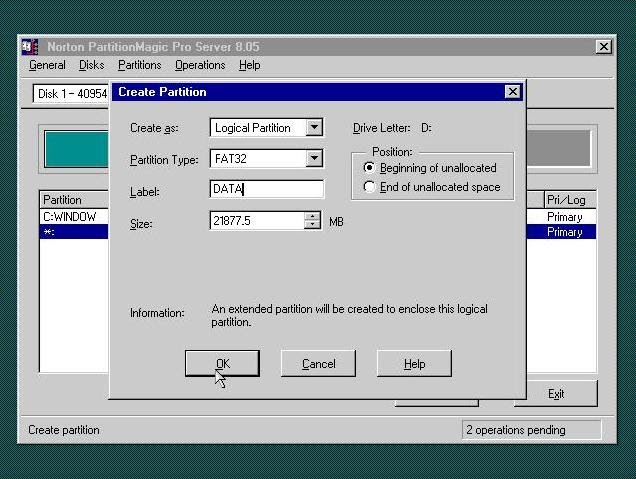Click Primary in the C:WINDOW row
The image size is (636, 479).
tap(565, 217)
